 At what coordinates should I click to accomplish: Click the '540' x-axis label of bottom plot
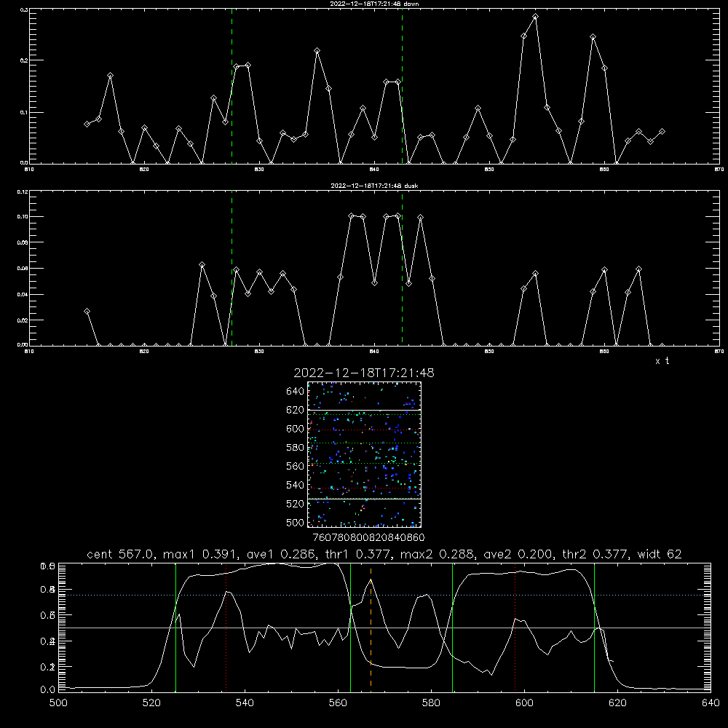245,703
